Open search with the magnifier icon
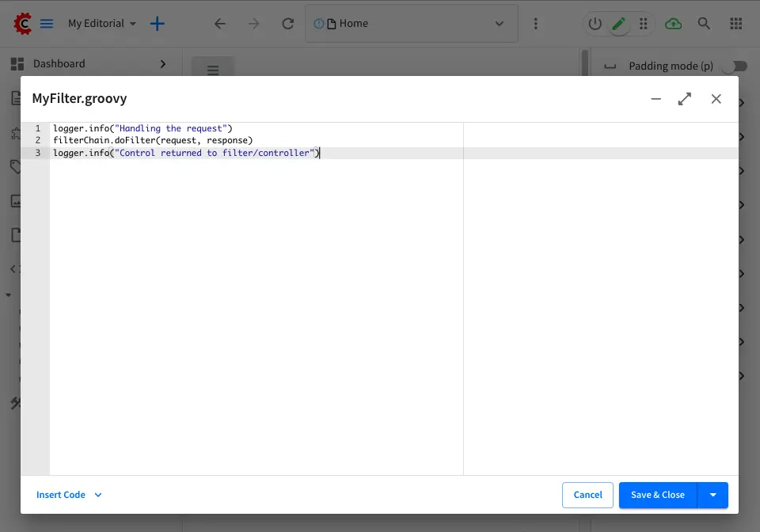The height and width of the screenshot is (532, 760). (x=704, y=23)
